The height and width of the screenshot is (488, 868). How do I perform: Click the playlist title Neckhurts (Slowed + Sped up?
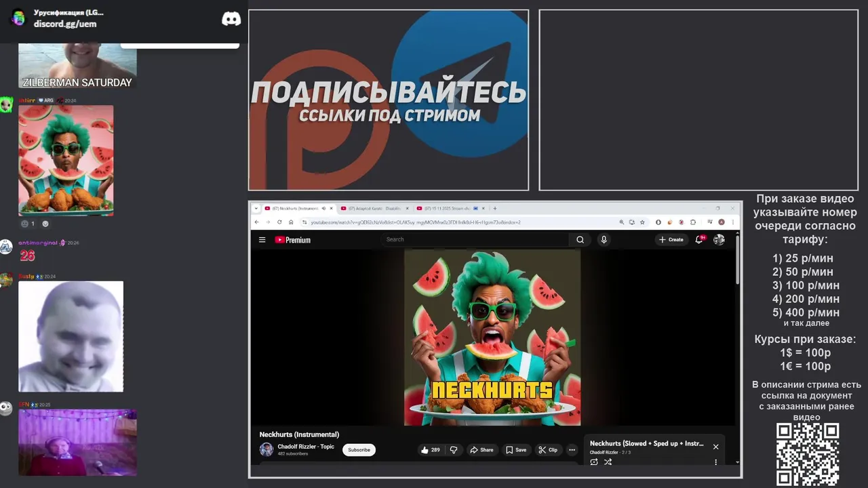pyautogui.click(x=647, y=443)
